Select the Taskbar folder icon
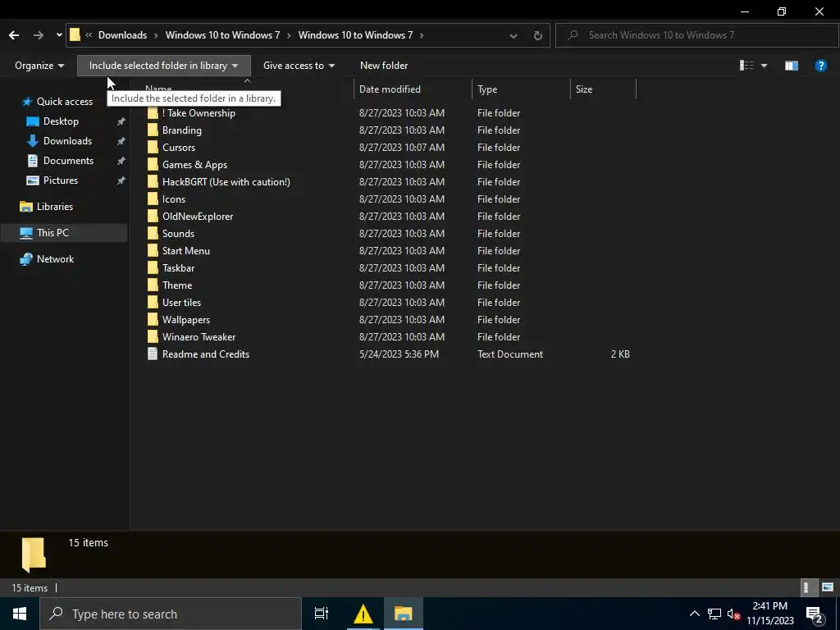The height and width of the screenshot is (630, 840). pyautogui.click(x=153, y=268)
